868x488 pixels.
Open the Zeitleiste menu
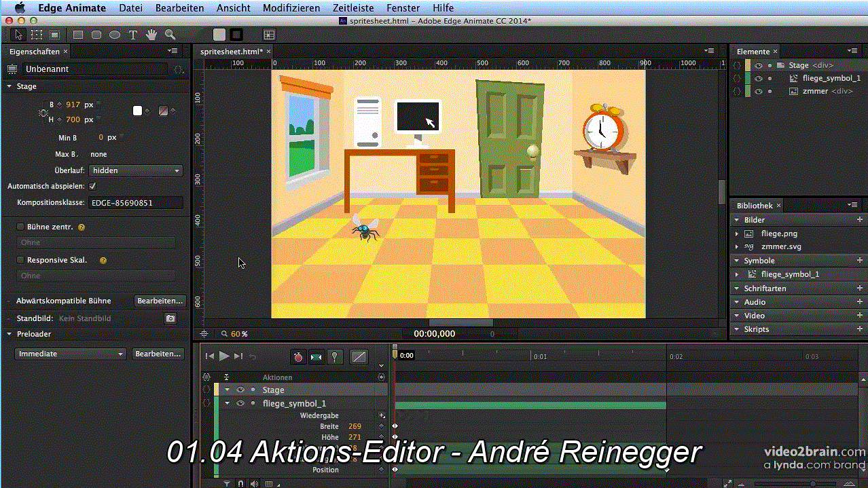pyautogui.click(x=352, y=8)
